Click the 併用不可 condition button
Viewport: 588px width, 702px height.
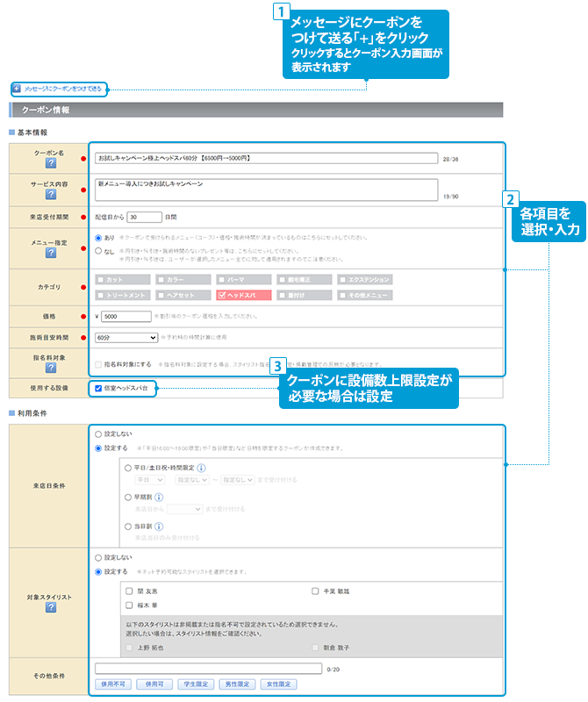point(112,684)
